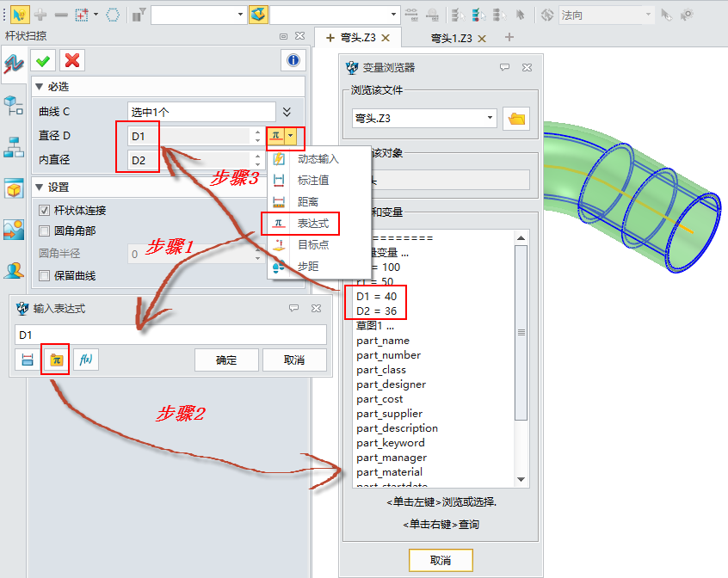Enable the 圆角角部 checkbox
The height and width of the screenshot is (578, 728).
[x=45, y=231]
